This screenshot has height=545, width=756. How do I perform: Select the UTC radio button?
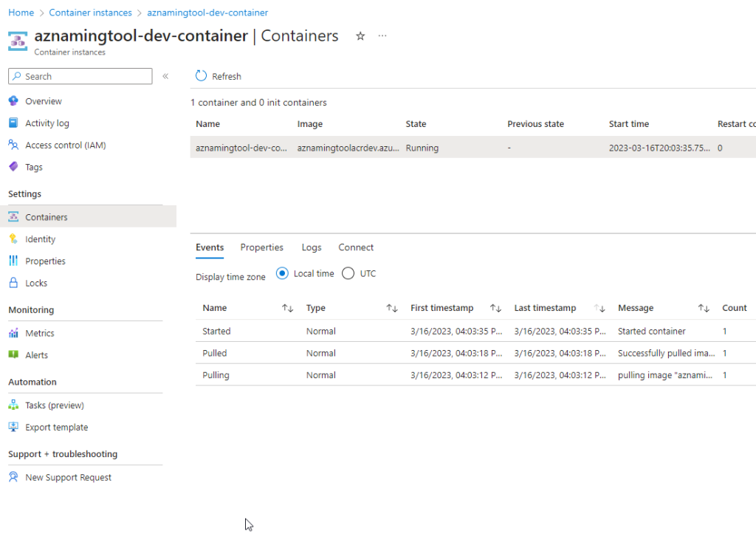coord(348,273)
